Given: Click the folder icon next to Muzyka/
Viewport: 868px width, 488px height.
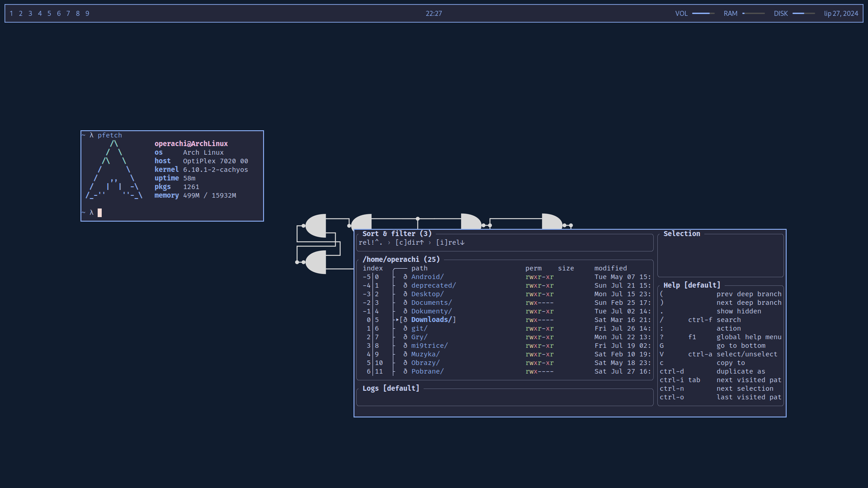Looking at the screenshot, I should [x=405, y=354].
